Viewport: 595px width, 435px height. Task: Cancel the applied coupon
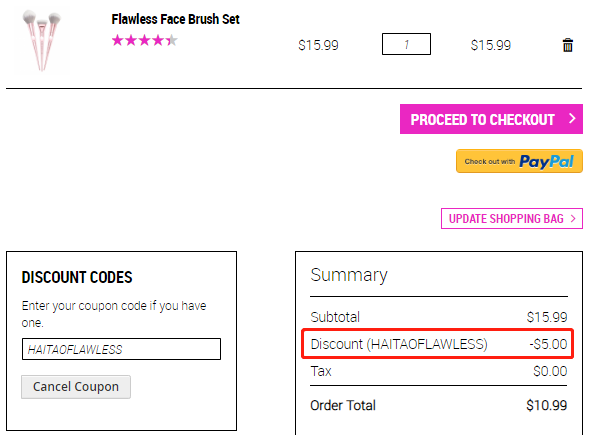(x=76, y=387)
